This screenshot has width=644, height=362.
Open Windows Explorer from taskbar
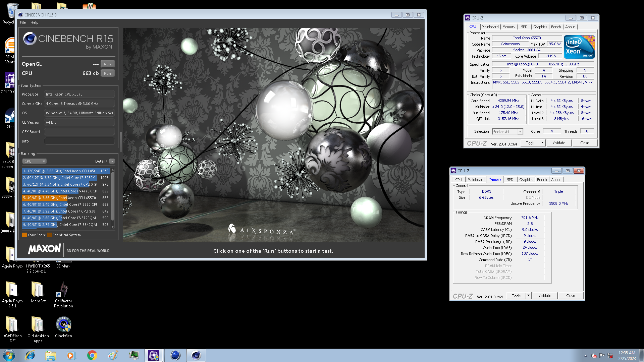(x=51, y=355)
